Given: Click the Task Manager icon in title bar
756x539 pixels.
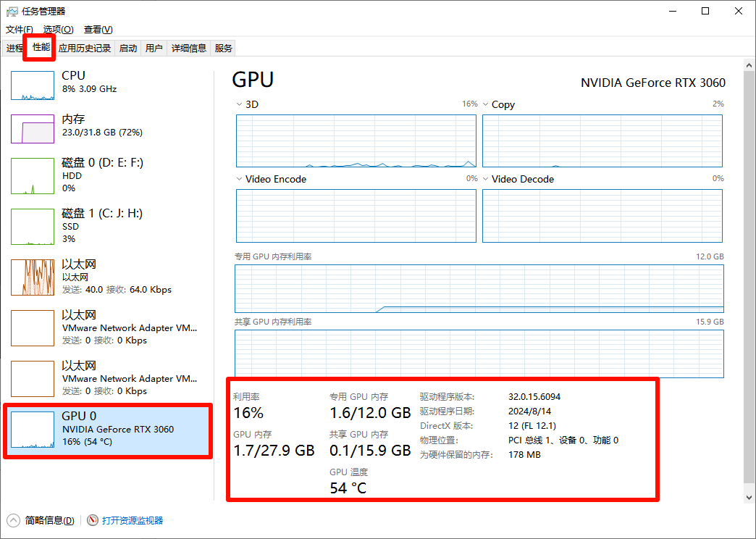Looking at the screenshot, I should [12, 11].
